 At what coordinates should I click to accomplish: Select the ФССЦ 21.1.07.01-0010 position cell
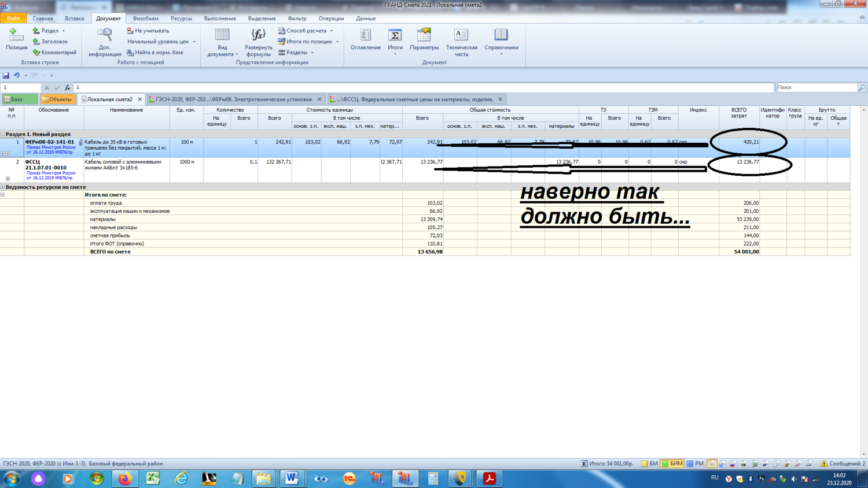pyautogui.click(x=54, y=170)
